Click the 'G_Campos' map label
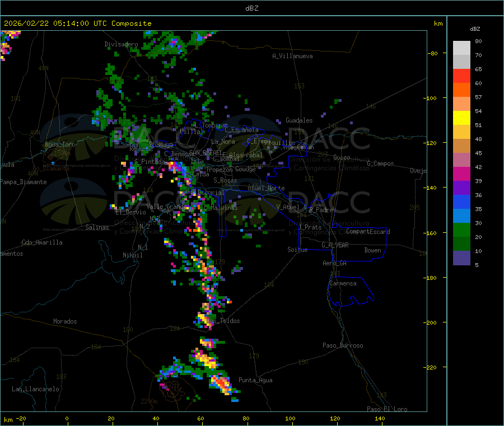 (381, 163)
